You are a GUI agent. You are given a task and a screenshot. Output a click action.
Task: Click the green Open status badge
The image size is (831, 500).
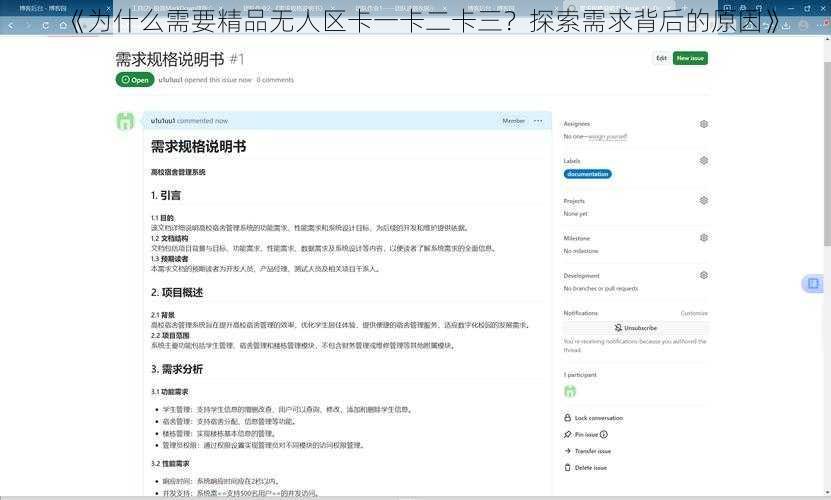(135, 80)
